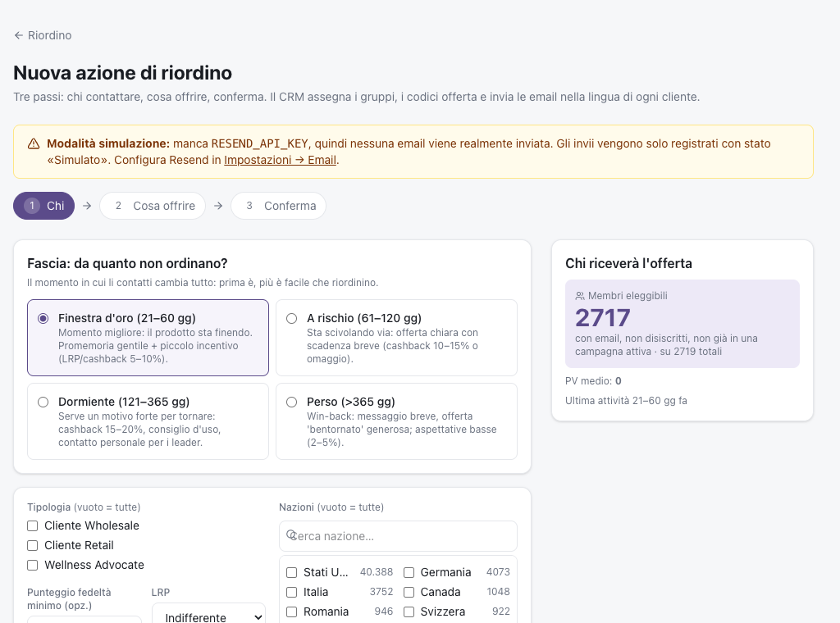Tick the Cliente Retail checkbox
This screenshot has width=840, height=623.
tap(33, 545)
